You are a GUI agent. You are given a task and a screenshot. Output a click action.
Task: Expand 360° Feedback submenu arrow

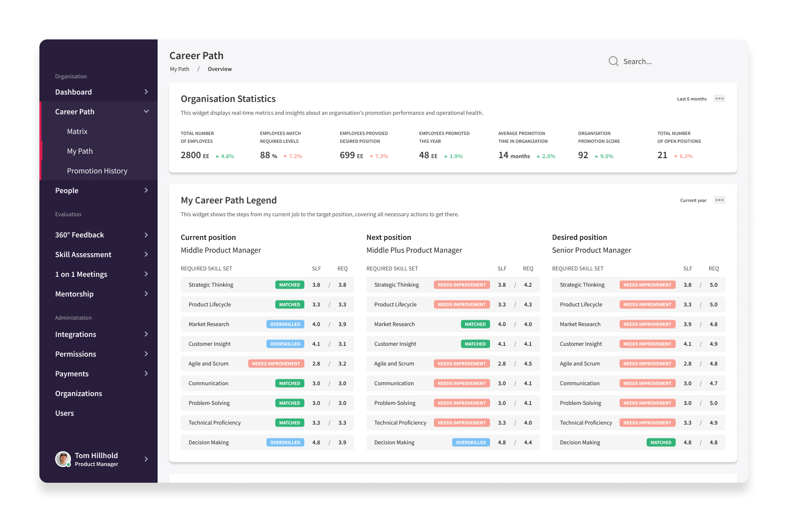(146, 235)
